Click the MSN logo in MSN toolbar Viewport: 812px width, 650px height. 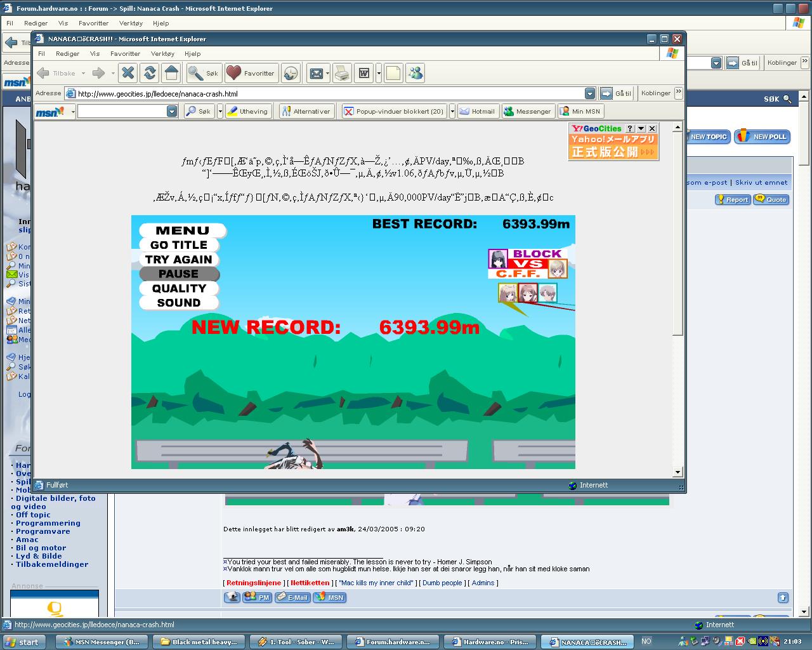[51, 112]
